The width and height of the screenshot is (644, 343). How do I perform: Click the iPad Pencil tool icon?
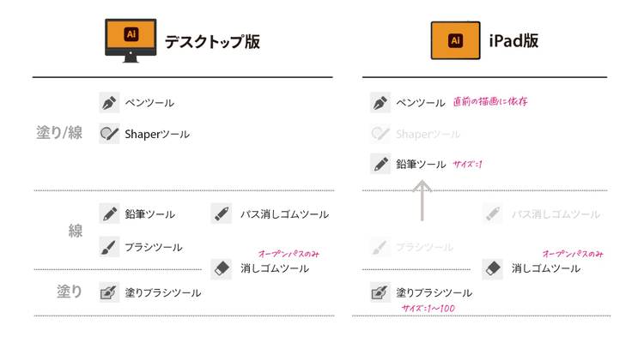(380, 163)
